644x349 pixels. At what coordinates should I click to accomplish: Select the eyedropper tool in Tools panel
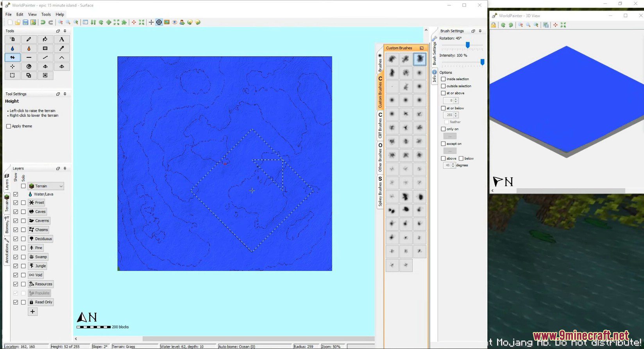[x=62, y=48]
